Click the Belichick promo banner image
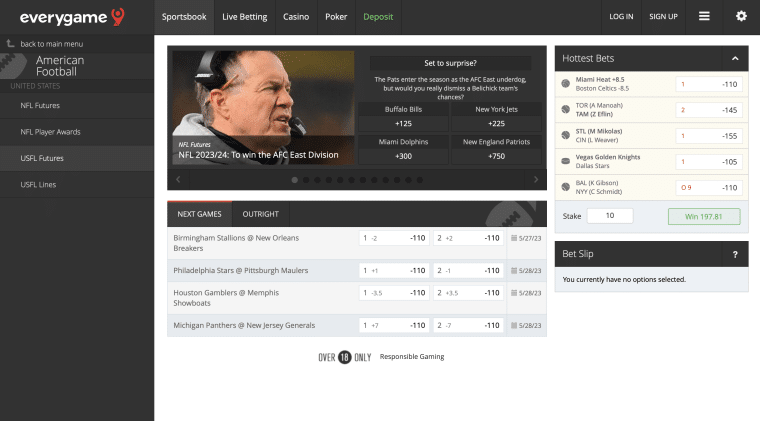 [263, 108]
